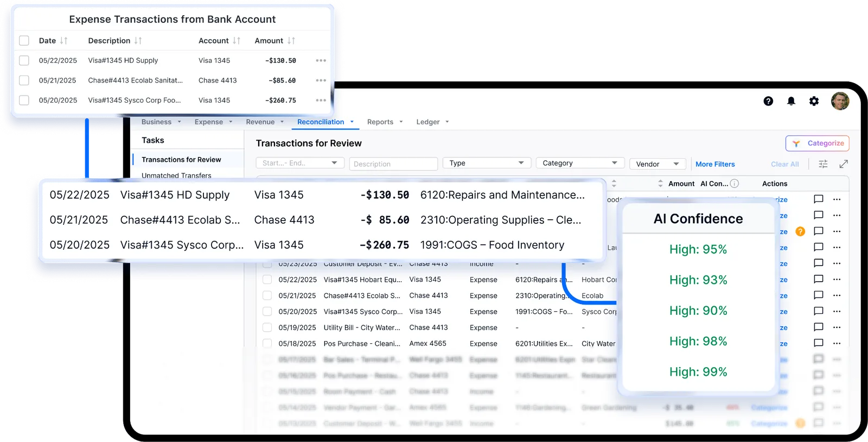Screen dimensions: 868x442
Task: Sort review table by Amount column
Action: coord(660,184)
